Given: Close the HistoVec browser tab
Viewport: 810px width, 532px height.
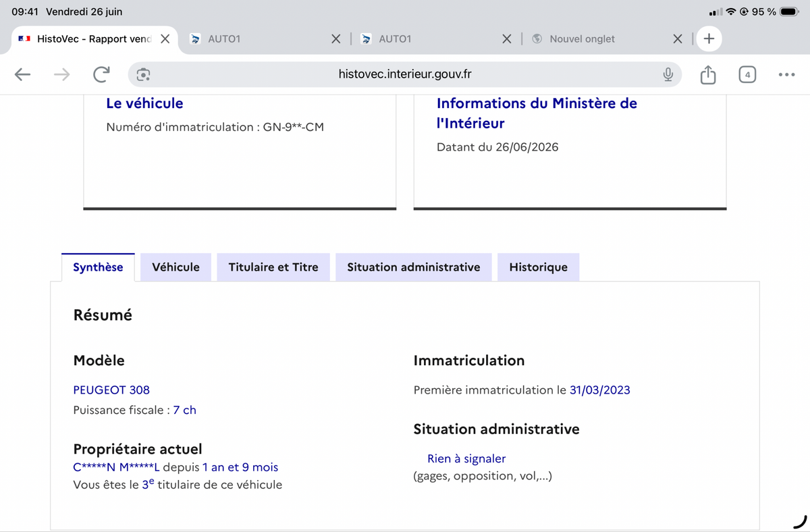Looking at the screenshot, I should coord(165,38).
